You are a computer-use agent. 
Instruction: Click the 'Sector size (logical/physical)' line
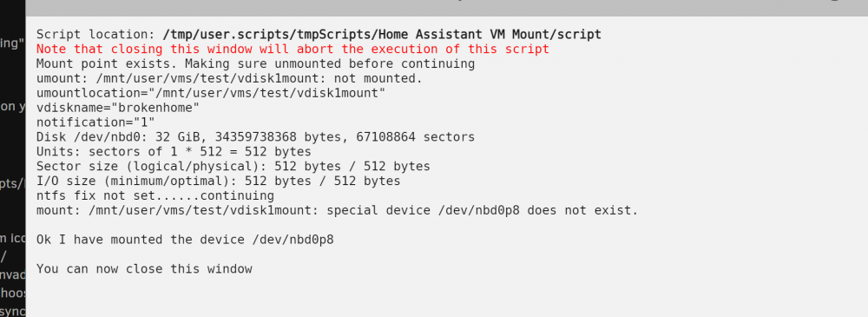pyautogui.click(x=233, y=166)
